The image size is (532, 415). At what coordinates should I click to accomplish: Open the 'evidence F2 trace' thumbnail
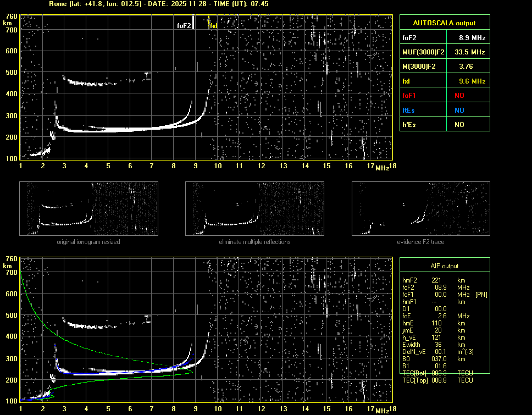(x=420, y=208)
